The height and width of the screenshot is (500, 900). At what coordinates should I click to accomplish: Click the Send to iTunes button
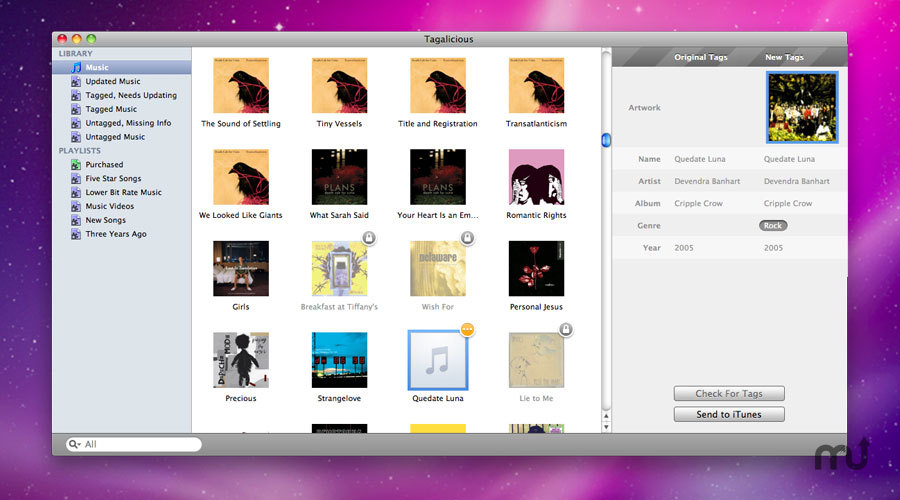(x=729, y=414)
